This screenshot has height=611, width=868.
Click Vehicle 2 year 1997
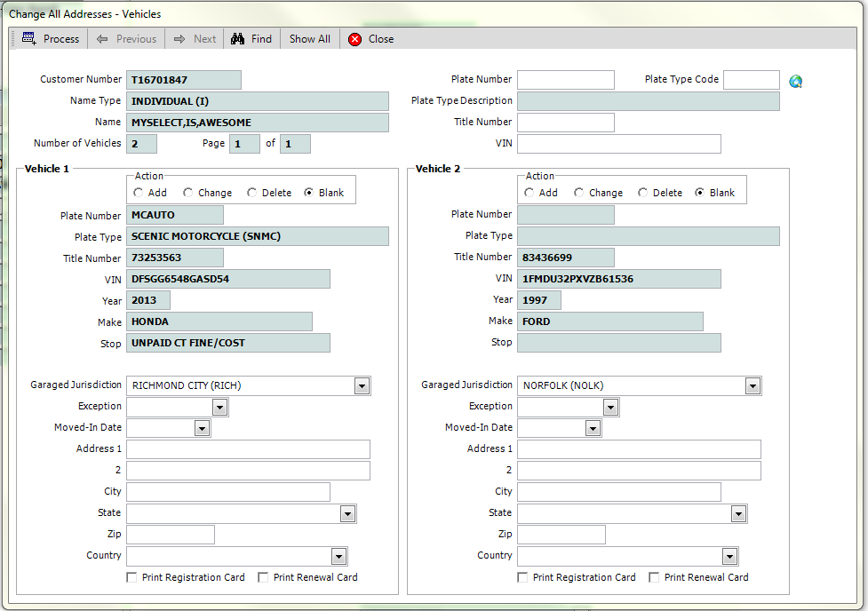click(x=539, y=300)
